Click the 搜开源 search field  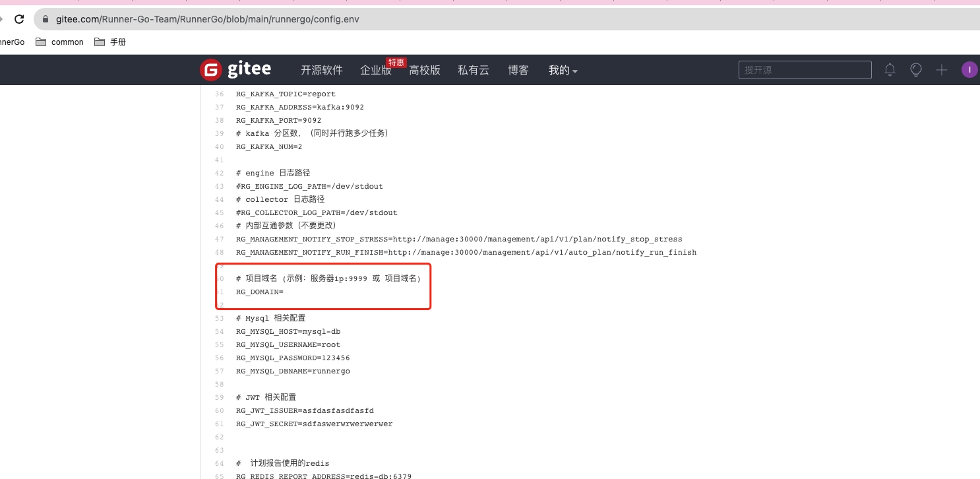tap(805, 69)
